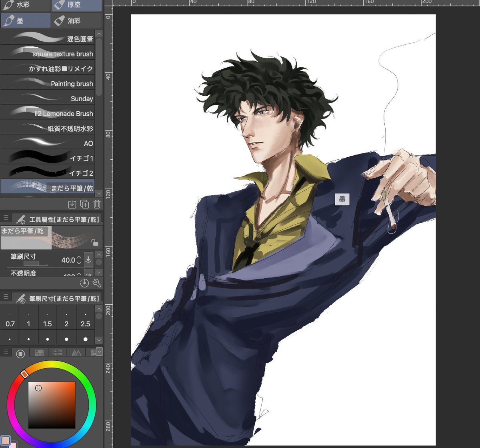Open brush size dynamics settings button

point(88,259)
